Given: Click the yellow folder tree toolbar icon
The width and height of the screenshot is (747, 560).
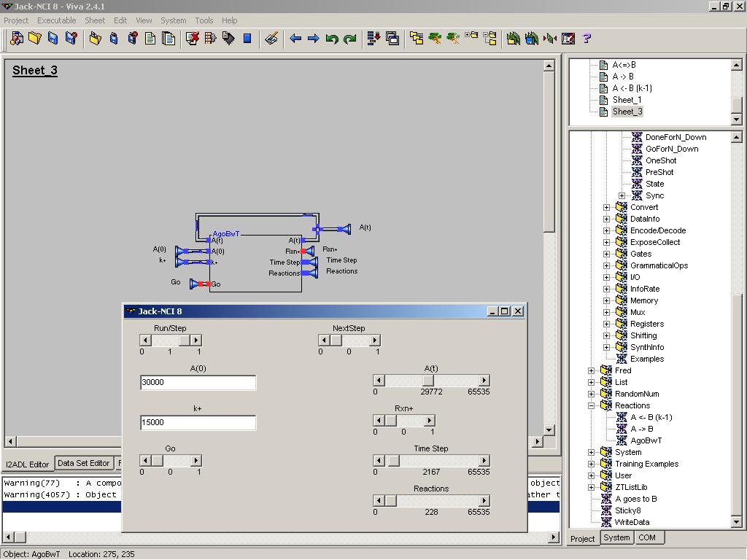Looking at the screenshot, I should (417, 38).
